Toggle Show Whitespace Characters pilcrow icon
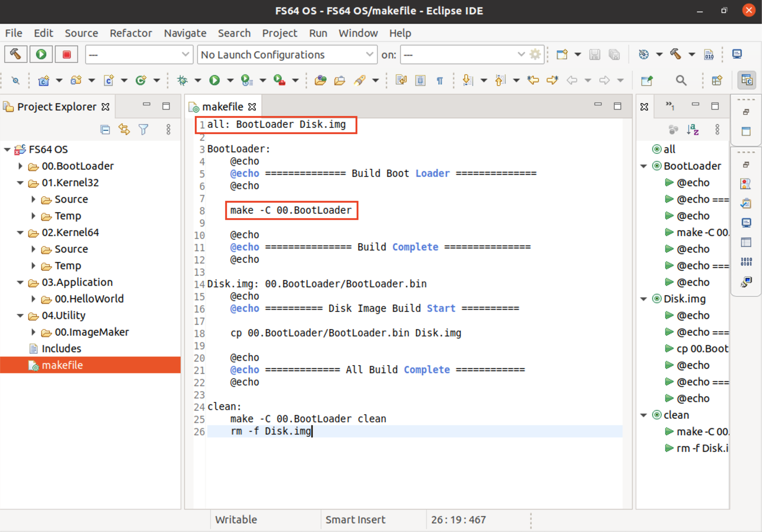 coord(440,80)
